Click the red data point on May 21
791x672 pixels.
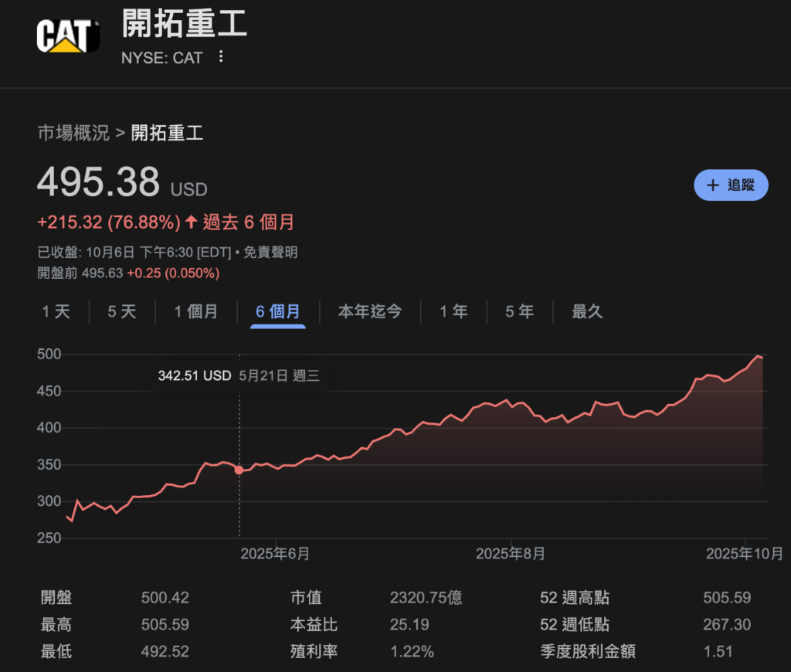(239, 470)
